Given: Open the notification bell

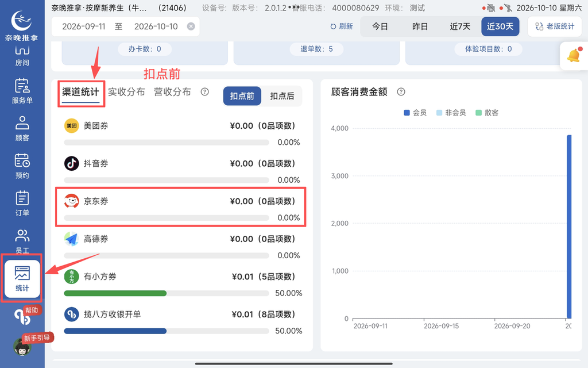Looking at the screenshot, I should pyautogui.click(x=574, y=56).
